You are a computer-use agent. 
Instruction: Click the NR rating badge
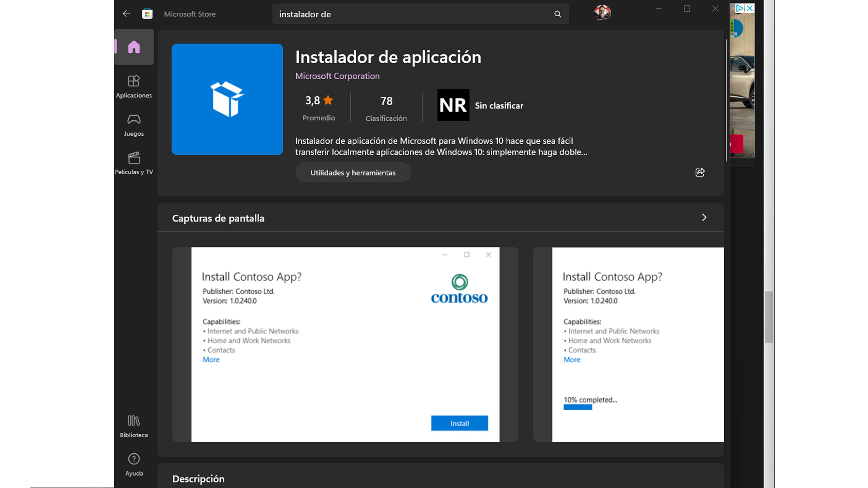(453, 105)
